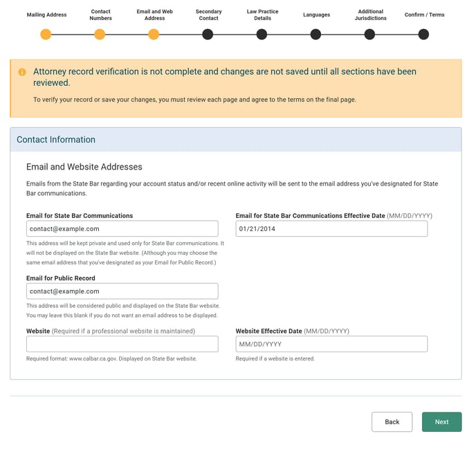Screen dimensions: 476x454
Task: Click the Law Practice Details step circle
Action: pos(262,35)
